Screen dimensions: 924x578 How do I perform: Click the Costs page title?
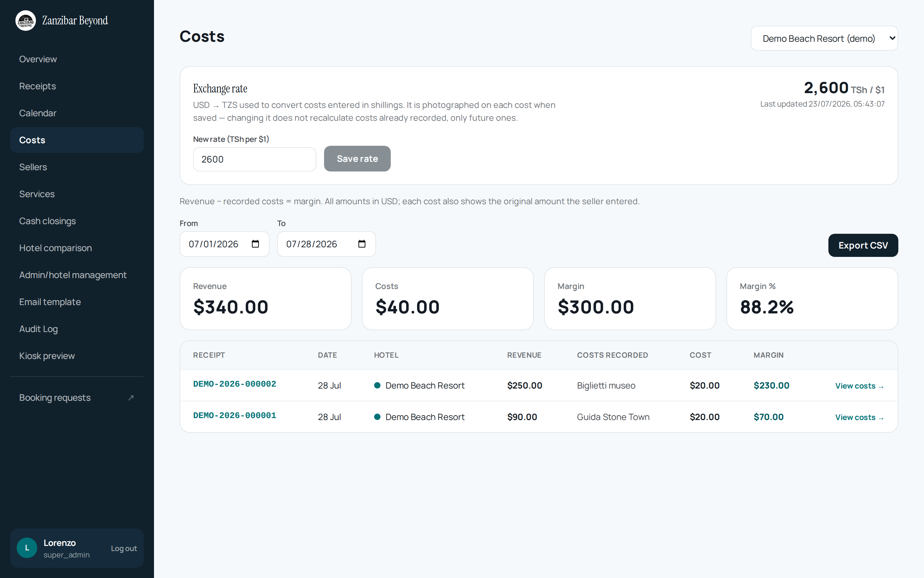pos(202,36)
